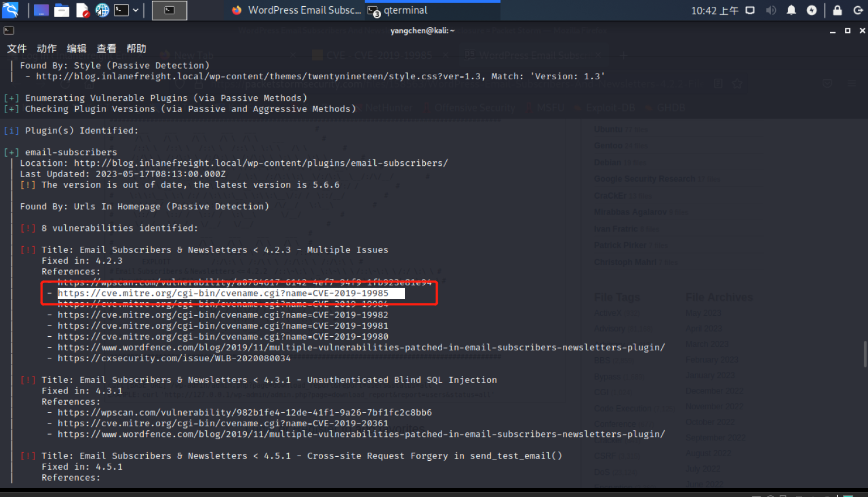Image resolution: width=868 pixels, height=497 pixels.
Task: Start a terminal from the panel launcher
Action: 121,10
